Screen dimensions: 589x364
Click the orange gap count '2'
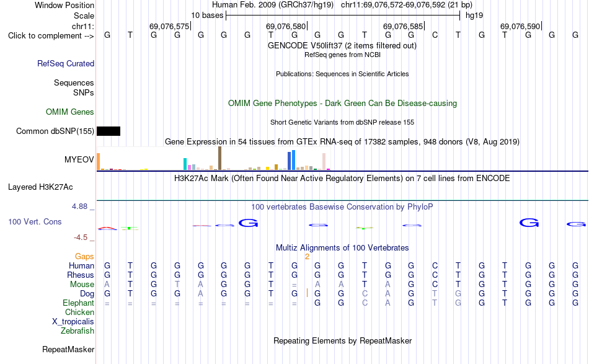pyautogui.click(x=308, y=257)
